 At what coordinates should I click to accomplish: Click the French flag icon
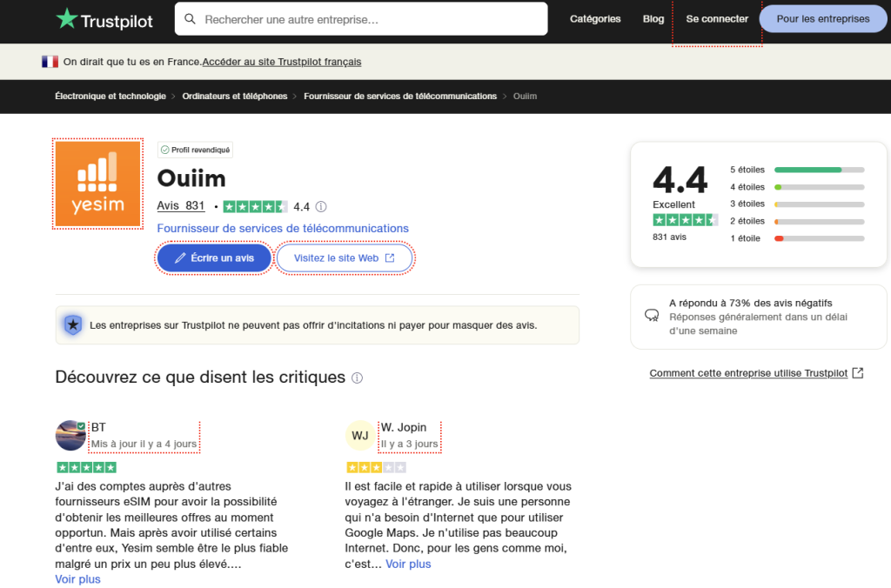pos(50,62)
